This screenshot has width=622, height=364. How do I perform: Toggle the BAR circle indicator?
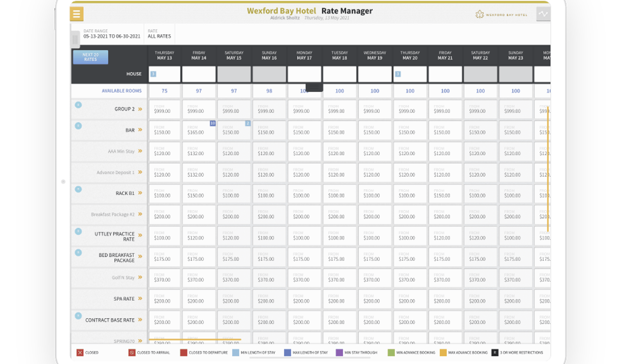(x=78, y=126)
